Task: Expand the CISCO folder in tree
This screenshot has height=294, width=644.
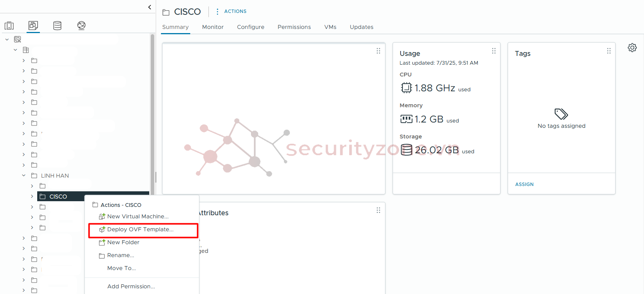Action: click(32, 196)
